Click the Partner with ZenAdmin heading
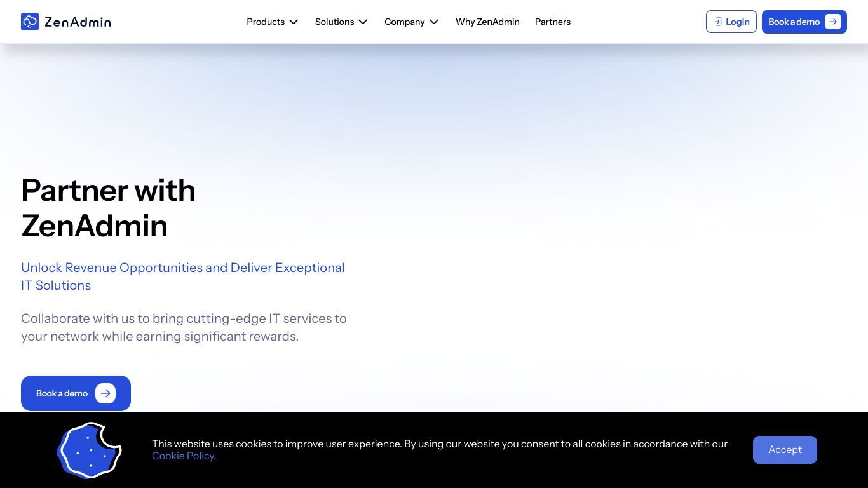The width and height of the screenshot is (868, 488). pyautogui.click(x=108, y=208)
